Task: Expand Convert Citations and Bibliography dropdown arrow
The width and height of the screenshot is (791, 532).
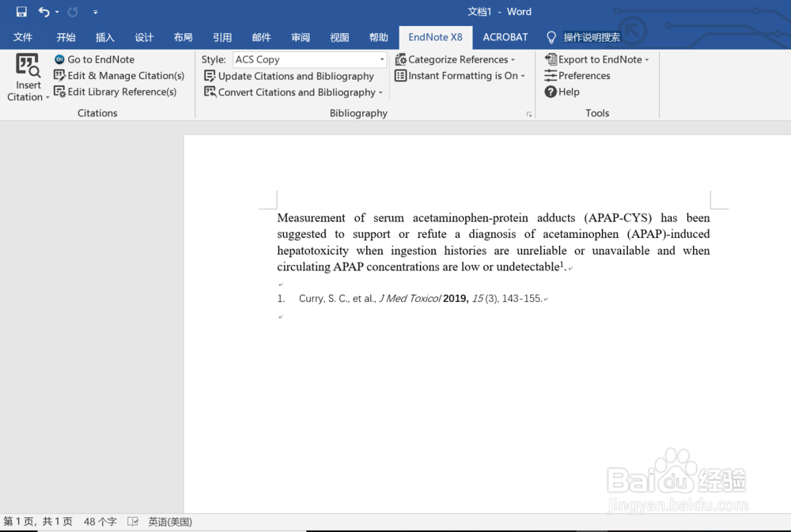Action: pyautogui.click(x=380, y=92)
